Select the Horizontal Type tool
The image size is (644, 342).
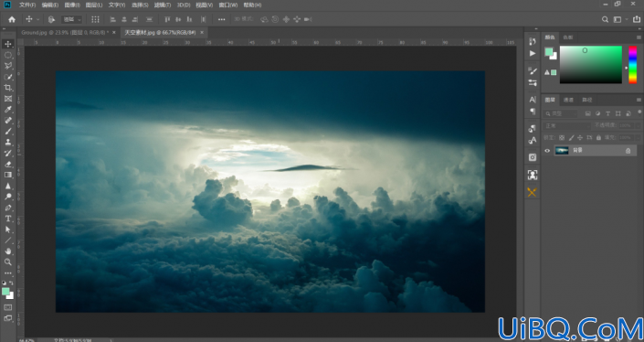point(8,219)
